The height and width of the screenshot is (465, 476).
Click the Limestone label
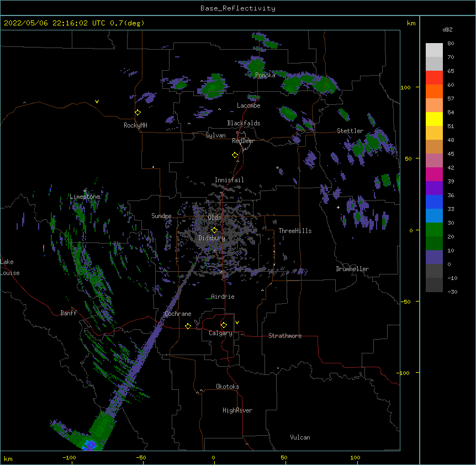84,197
